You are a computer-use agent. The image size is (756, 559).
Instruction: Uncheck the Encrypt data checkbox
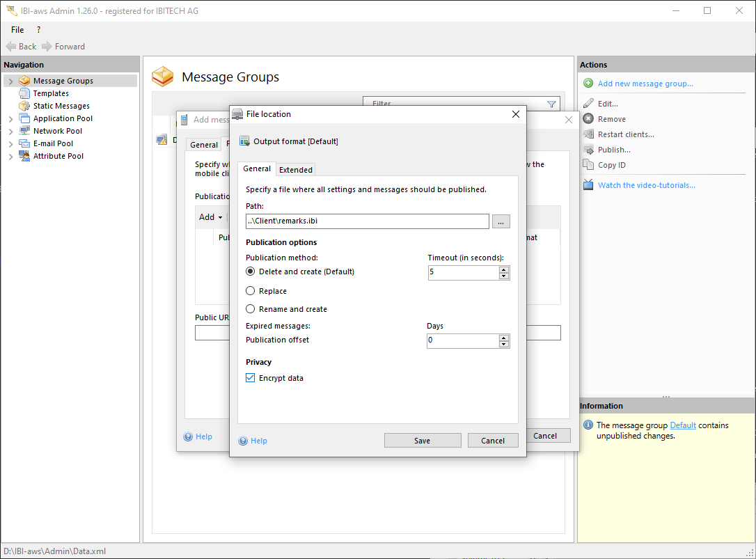[251, 378]
